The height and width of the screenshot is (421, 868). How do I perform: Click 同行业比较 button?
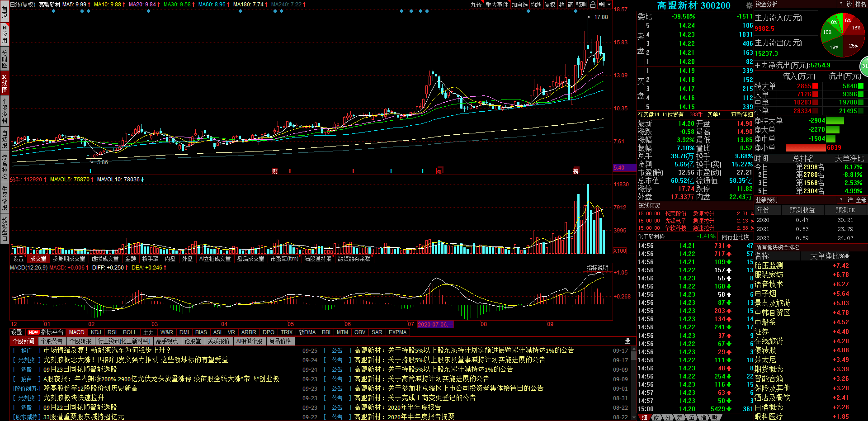click(735, 237)
